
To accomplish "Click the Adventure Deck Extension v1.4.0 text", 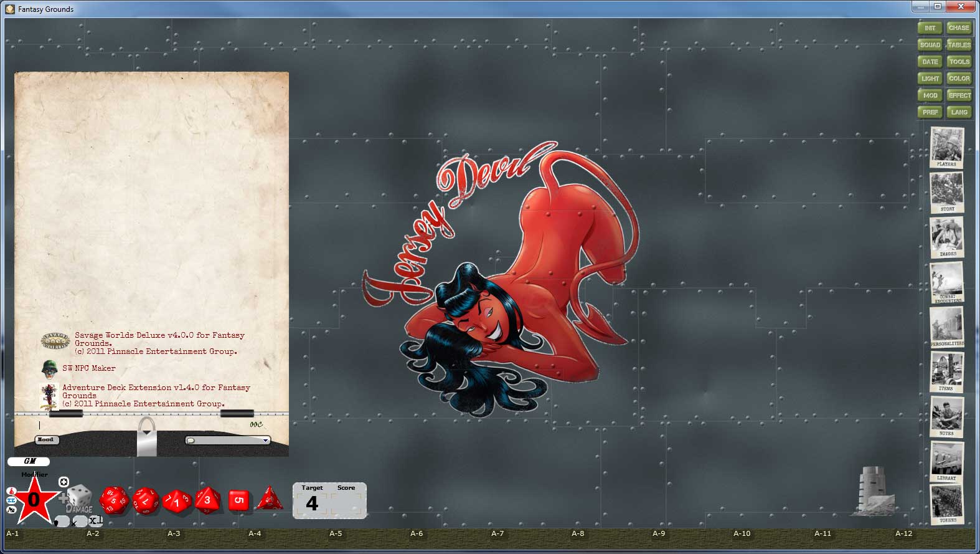I will click(156, 395).
